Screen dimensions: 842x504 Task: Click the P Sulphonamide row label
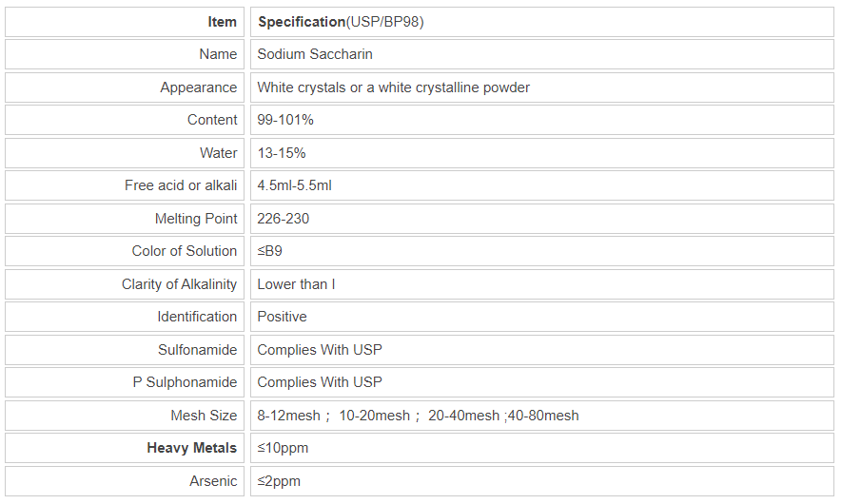tap(185, 382)
